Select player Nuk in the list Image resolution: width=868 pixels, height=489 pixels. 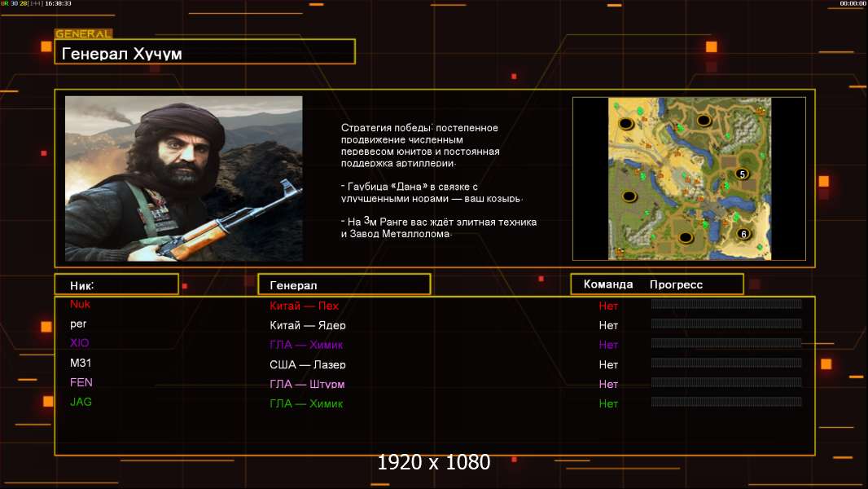(x=80, y=304)
